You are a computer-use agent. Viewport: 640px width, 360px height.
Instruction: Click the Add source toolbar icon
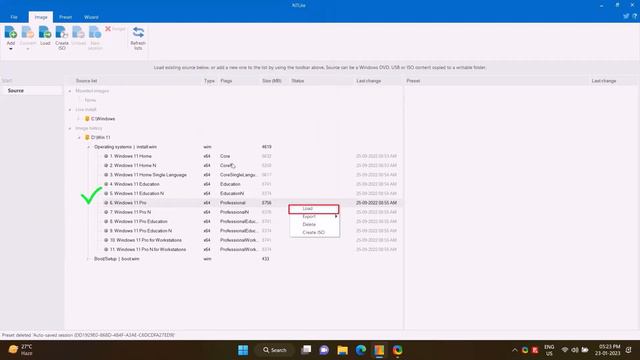(11, 32)
